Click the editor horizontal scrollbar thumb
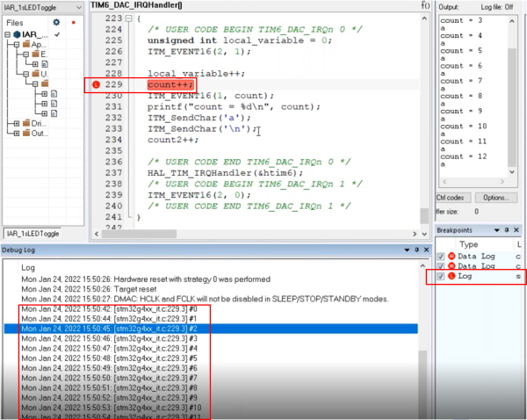 (139, 234)
